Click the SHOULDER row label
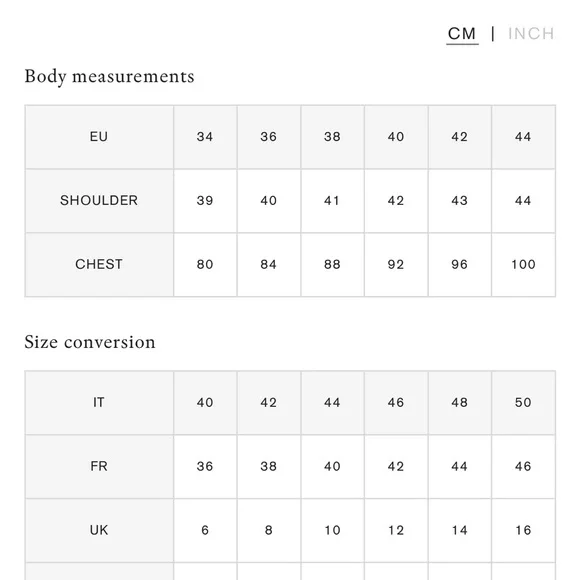The height and width of the screenshot is (580, 580). tap(99, 201)
